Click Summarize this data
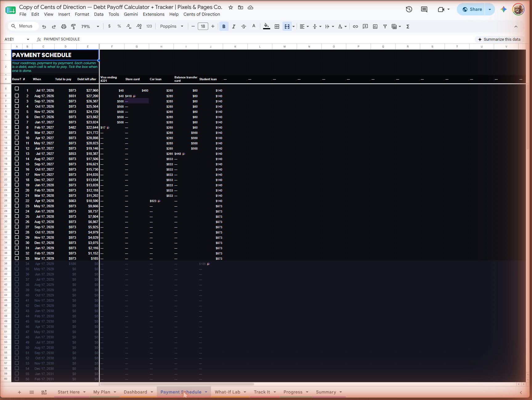Image resolution: width=532 pixels, height=400 pixels. click(x=499, y=39)
